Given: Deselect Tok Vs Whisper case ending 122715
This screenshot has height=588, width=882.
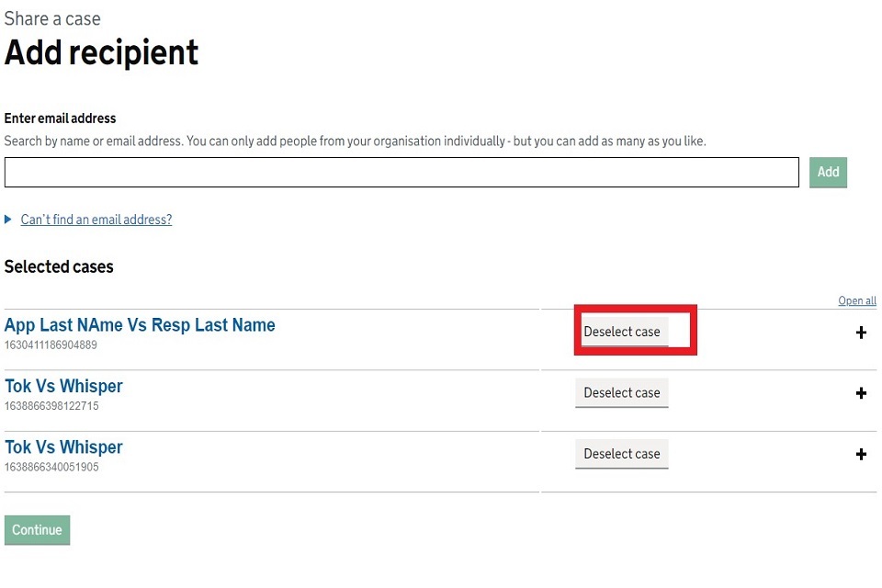Looking at the screenshot, I should (x=622, y=392).
